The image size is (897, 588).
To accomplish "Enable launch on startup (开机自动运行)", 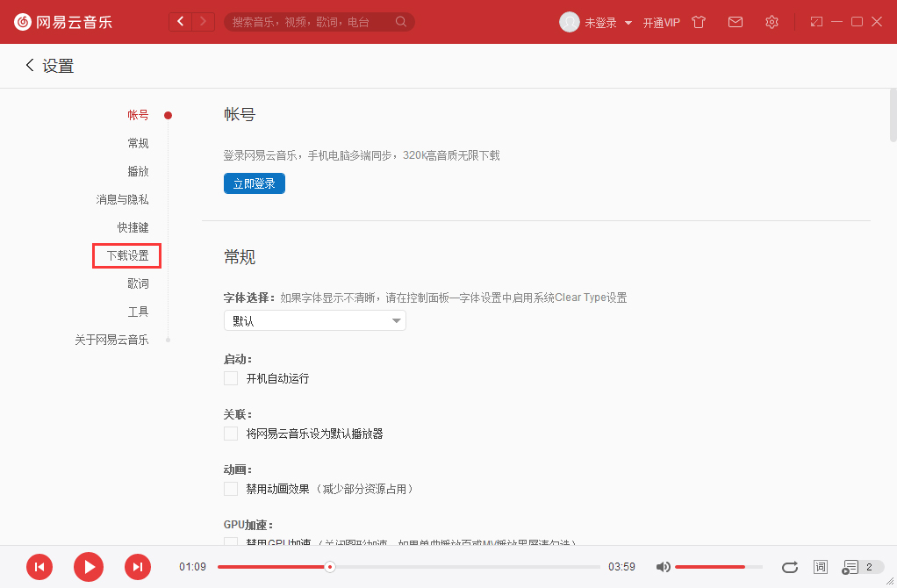I will pos(231,378).
